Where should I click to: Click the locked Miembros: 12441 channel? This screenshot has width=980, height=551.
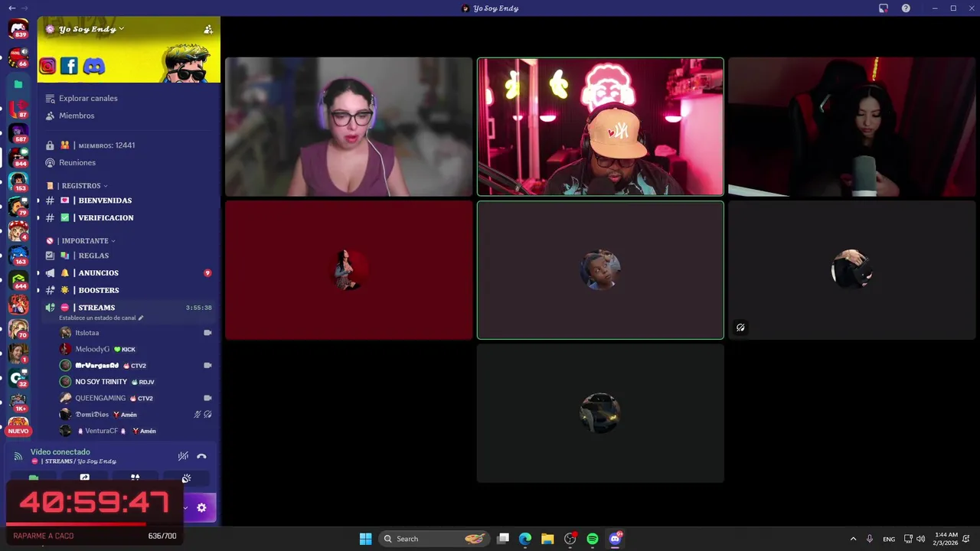129,145
